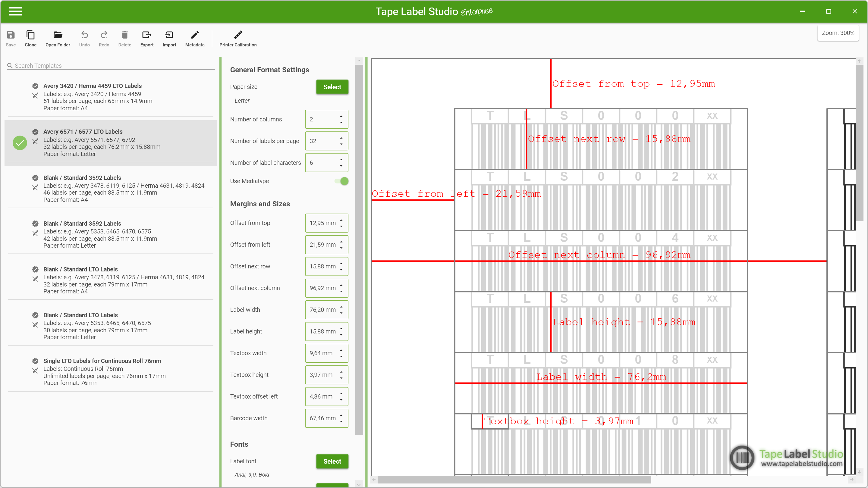Export the template
The image size is (868, 488).
(146, 38)
